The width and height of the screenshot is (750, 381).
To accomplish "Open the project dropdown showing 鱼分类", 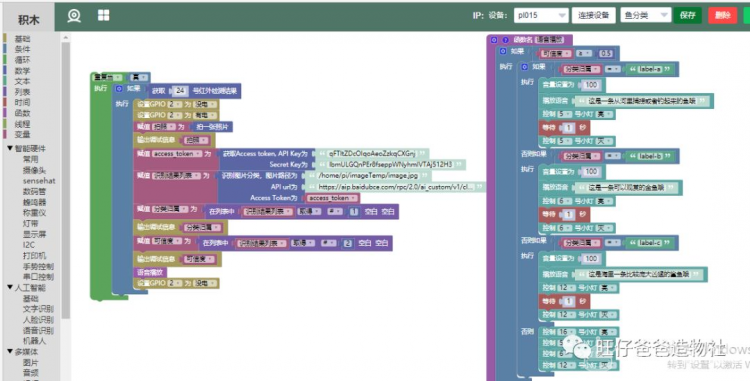I will (x=645, y=15).
